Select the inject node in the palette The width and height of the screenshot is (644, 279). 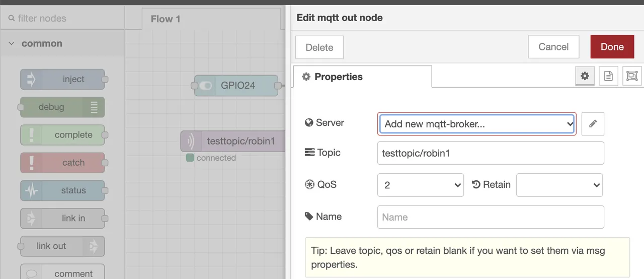tap(62, 79)
